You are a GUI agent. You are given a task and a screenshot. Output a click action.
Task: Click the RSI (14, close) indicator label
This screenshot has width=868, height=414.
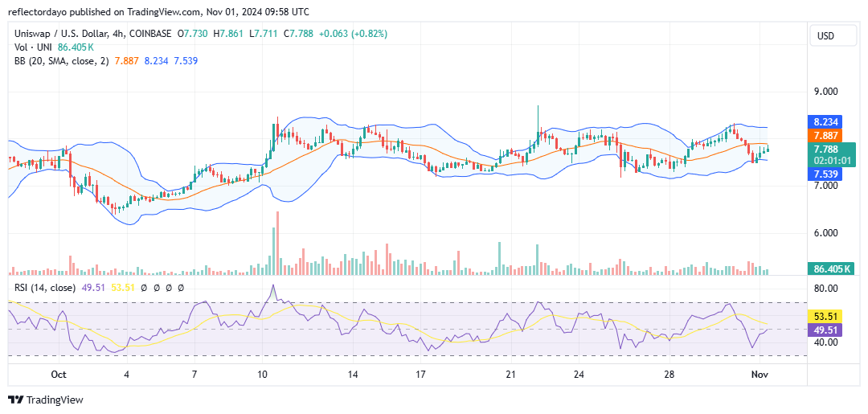click(x=45, y=288)
